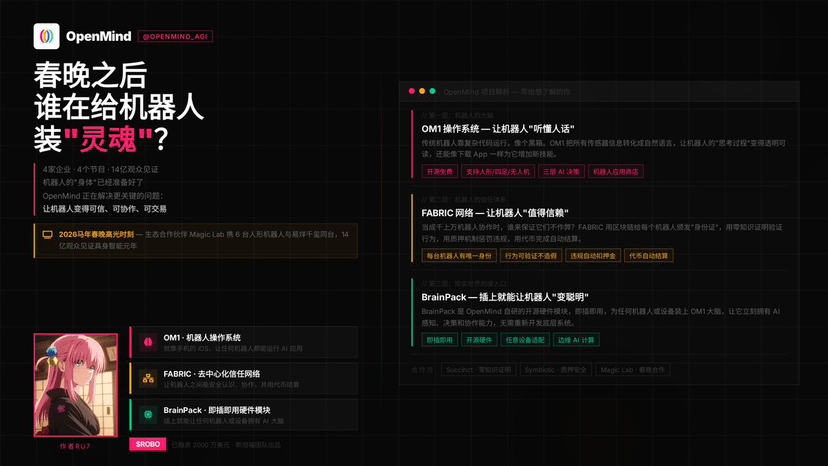828x466 pixels.
Task: Click the pink-haired author avatar image
Action: (76, 385)
